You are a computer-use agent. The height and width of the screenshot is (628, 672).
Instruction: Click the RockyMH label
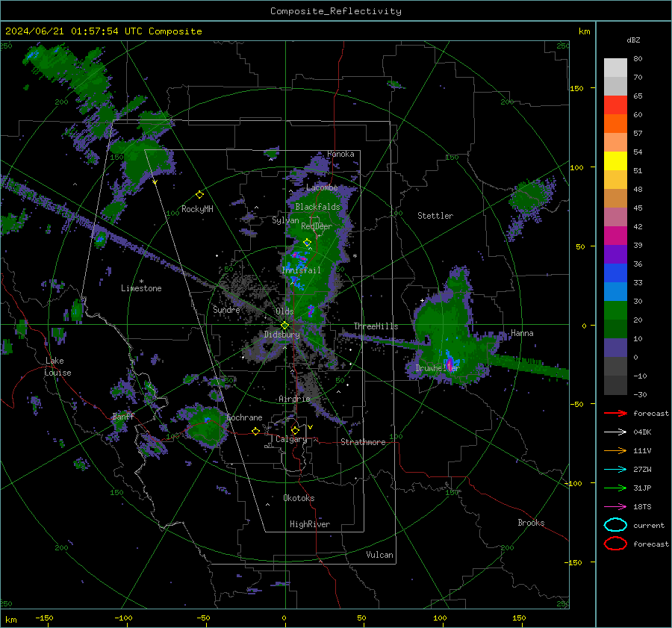click(197, 209)
